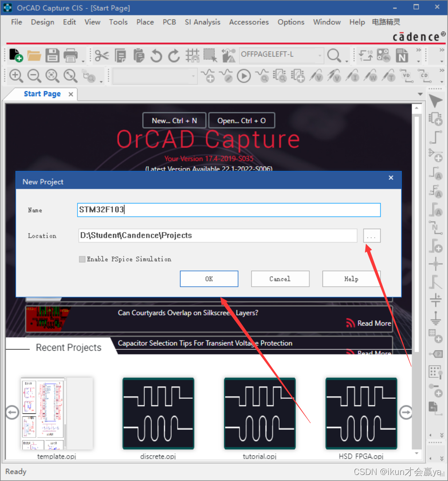
Task: Enable the Enable PSpice Simulation checkbox
Action: (x=82, y=259)
